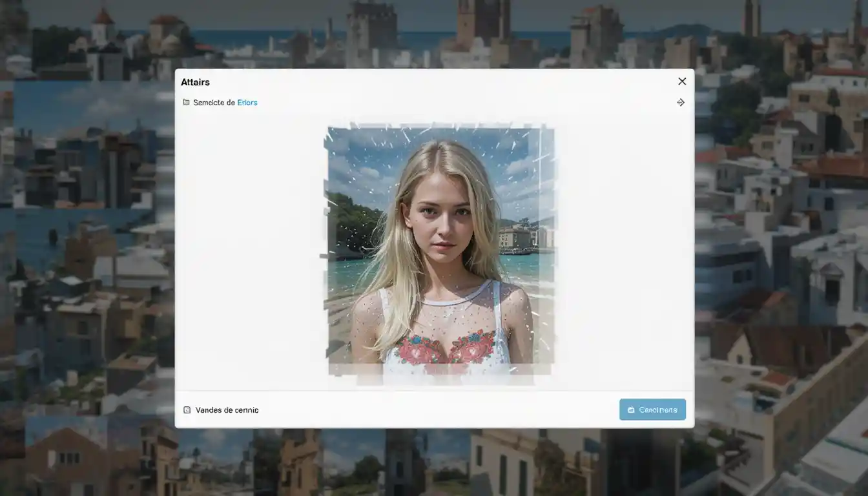Click the floral embroidery area of the preview image
The image size is (868, 496).
[x=446, y=347]
